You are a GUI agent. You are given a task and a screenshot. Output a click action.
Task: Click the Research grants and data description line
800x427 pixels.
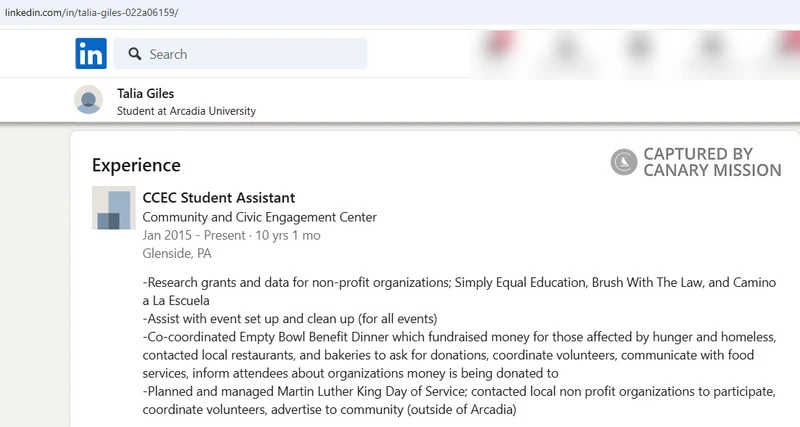[459, 283]
